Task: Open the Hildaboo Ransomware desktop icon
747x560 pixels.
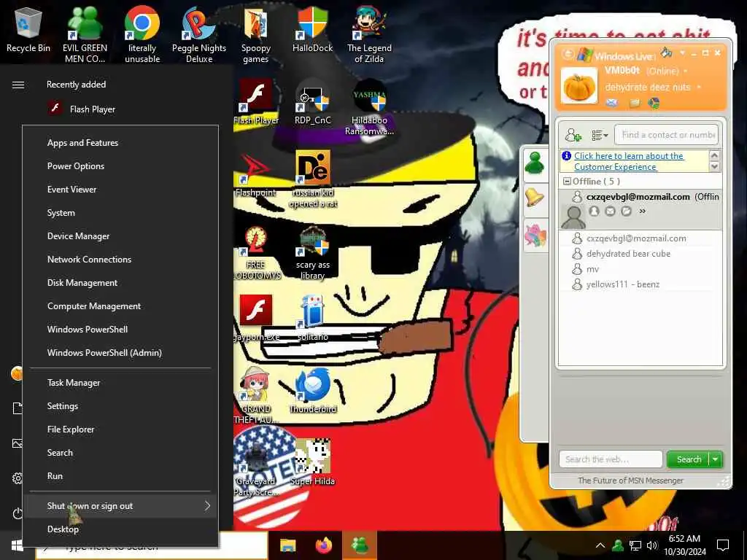Action: pyautogui.click(x=369, y=108)
